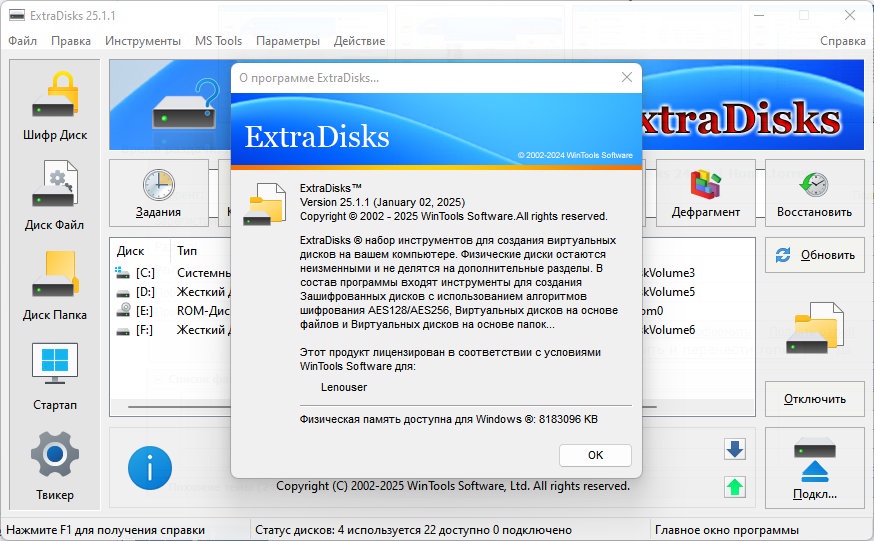This screenshot has height=541, width=874.
Task: Click the Подкл... connect disk button
Action: click(x=814, y=468)
